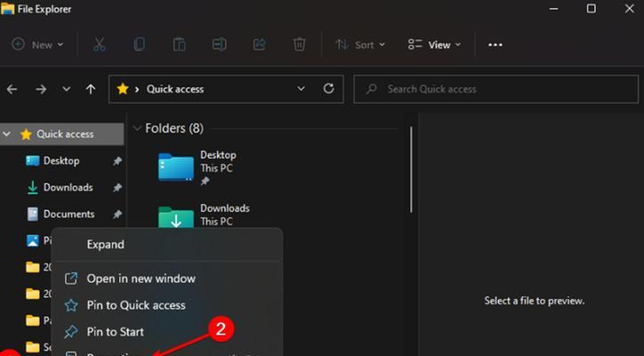Collapse the Folders (8) group

point(137,128)
